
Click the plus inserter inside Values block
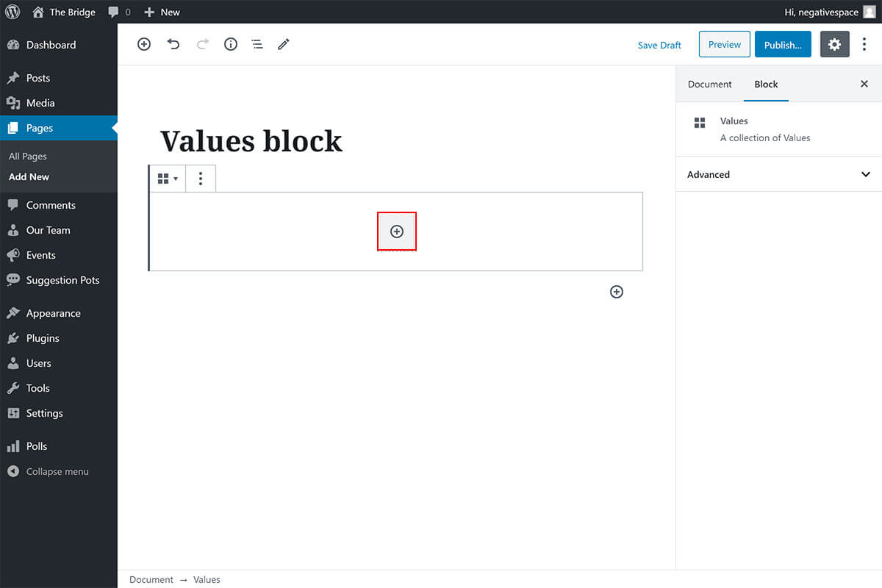[x=397, y=232]
